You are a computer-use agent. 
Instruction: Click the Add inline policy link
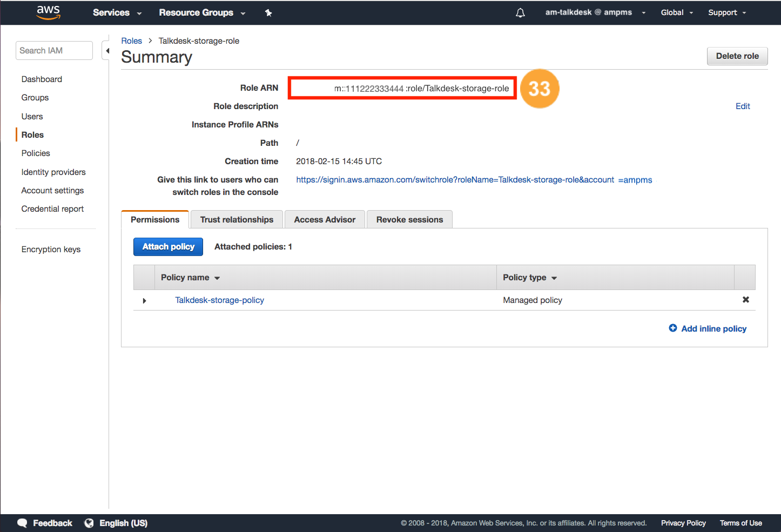(x=713, y=329)
